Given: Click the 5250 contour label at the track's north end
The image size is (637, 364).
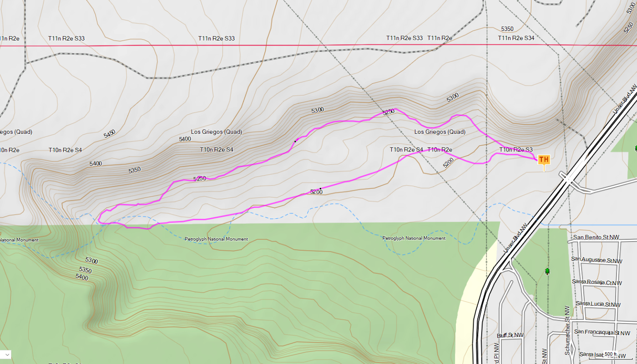Looking at the screenshot, I should tap(388, 112).
